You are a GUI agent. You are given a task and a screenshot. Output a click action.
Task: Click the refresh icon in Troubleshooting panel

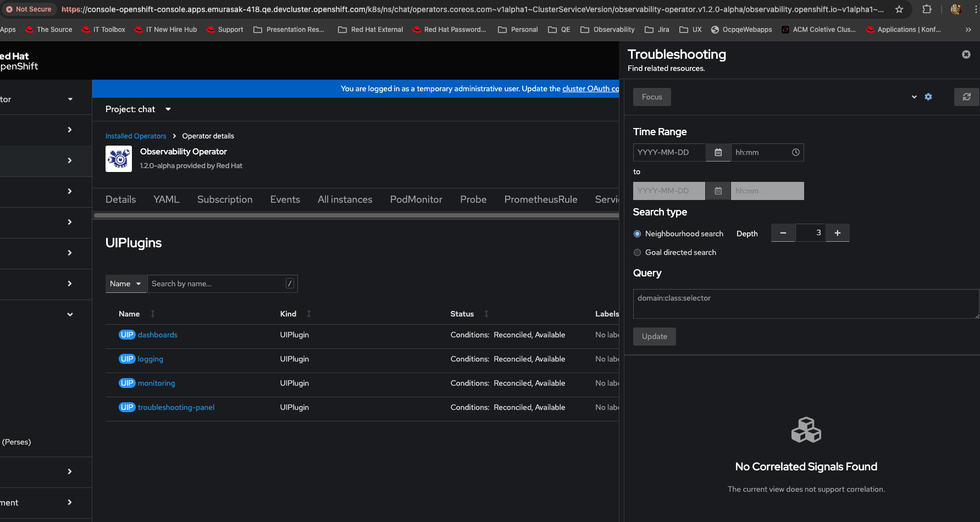tap(966, 97)
